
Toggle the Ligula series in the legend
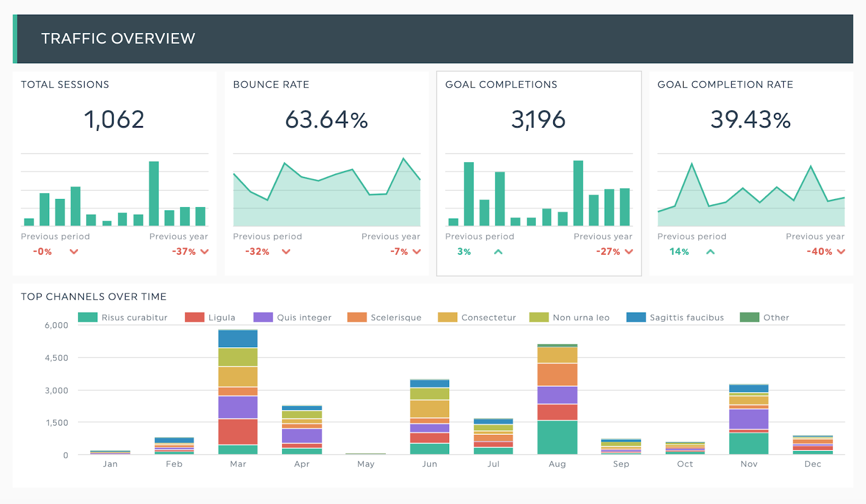pyautogui.click(x=210, y=317)
